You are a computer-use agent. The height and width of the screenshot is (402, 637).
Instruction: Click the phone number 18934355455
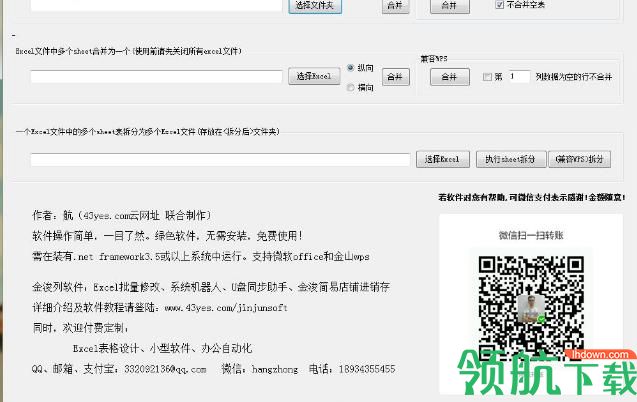click(x=367, y=369)
